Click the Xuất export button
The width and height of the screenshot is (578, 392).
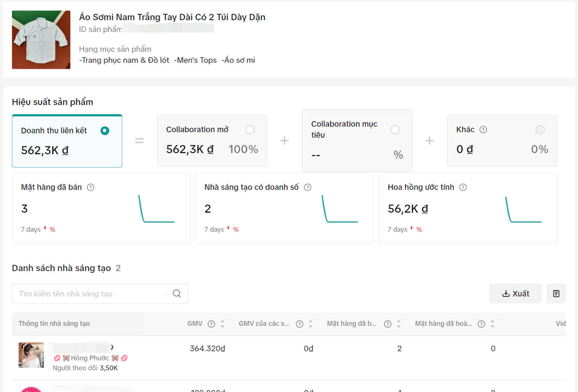(515, 293)
